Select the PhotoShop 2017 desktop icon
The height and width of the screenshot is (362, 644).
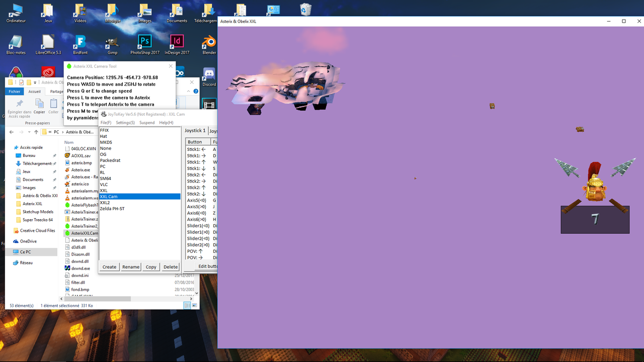144,44
